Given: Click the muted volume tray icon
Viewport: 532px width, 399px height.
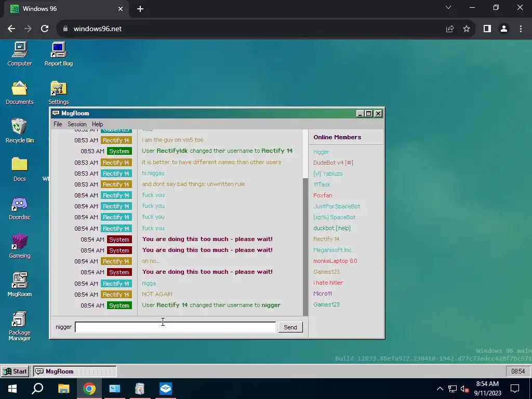Looking at the screenshot, I should point(464,389).
